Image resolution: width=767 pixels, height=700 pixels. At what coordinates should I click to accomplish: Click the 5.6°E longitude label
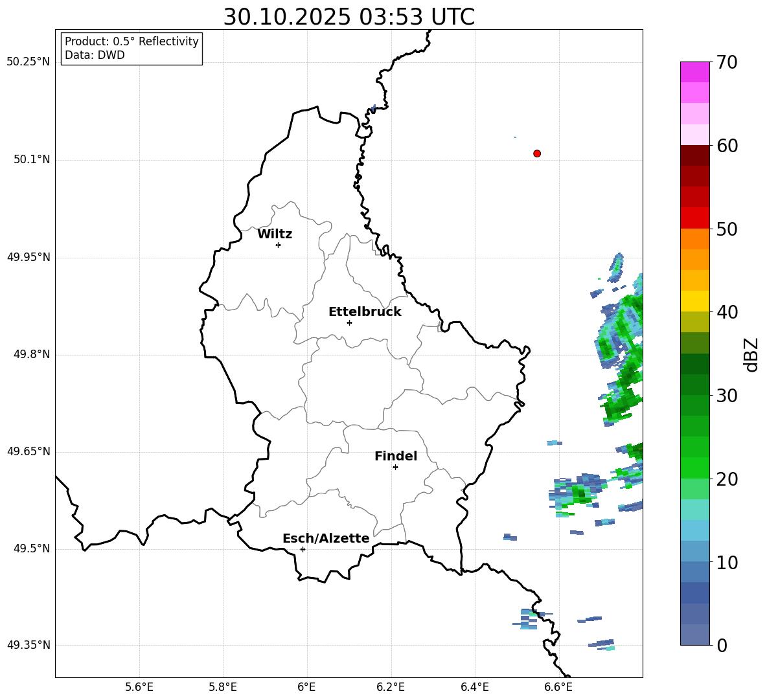pyautogui.click(x=139, y=687)
